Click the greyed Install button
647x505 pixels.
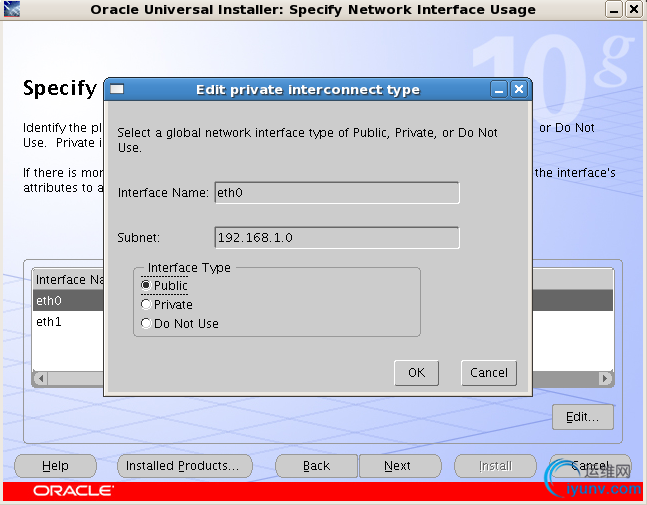[x=495, y=466]
